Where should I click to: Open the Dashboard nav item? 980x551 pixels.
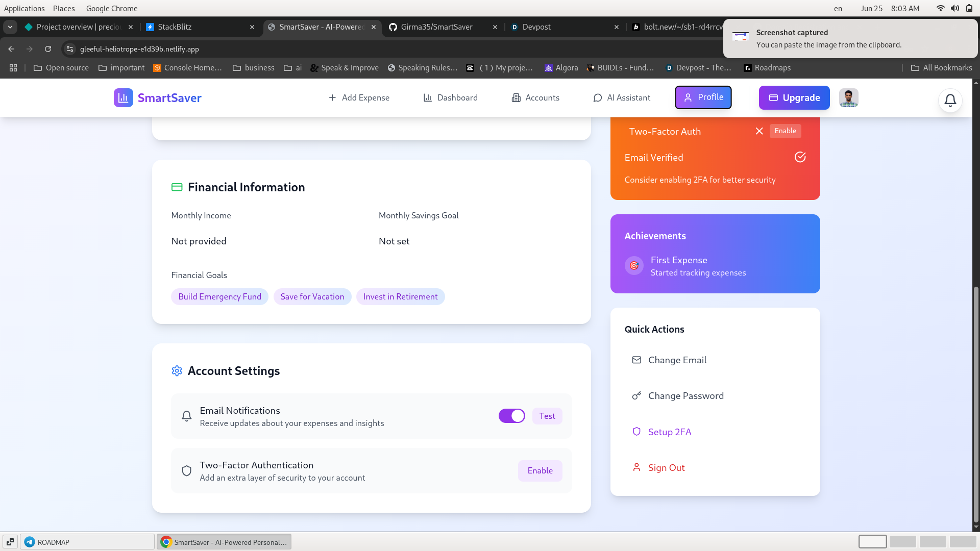point(450,98)
